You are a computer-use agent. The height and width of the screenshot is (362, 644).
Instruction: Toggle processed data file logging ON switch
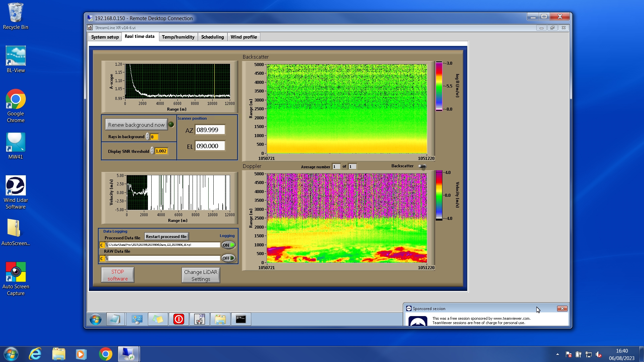(228, 245)
